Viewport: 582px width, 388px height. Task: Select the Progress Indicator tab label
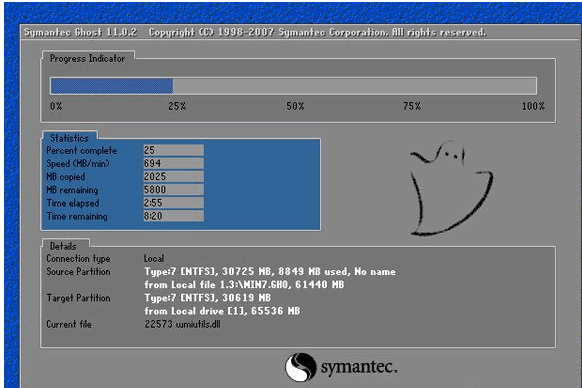88,58
